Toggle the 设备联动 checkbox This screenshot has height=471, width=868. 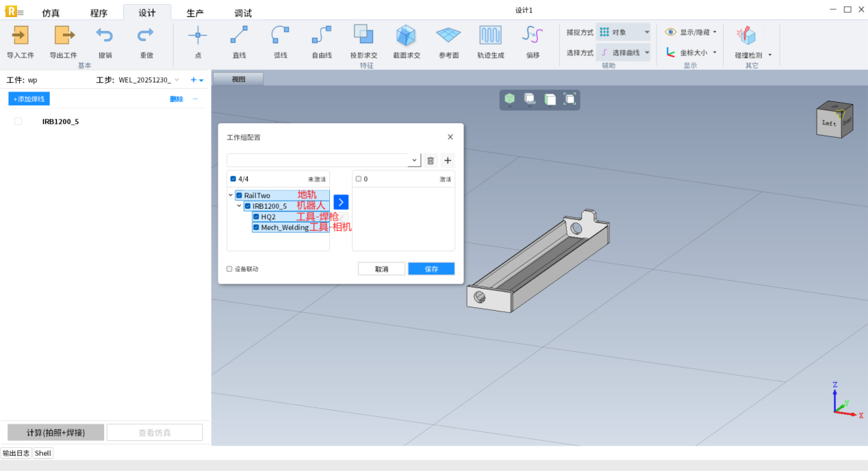tap(229, 269)
